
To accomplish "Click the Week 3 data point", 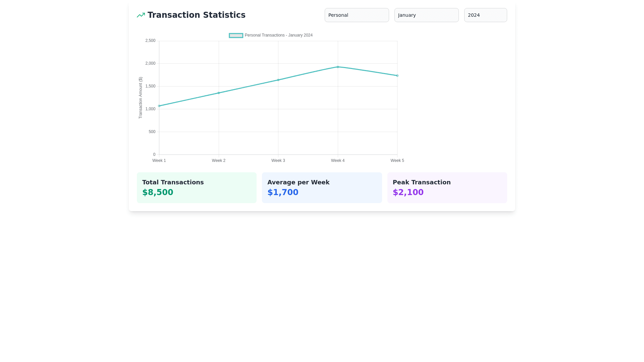I will (x=278, y=80).
